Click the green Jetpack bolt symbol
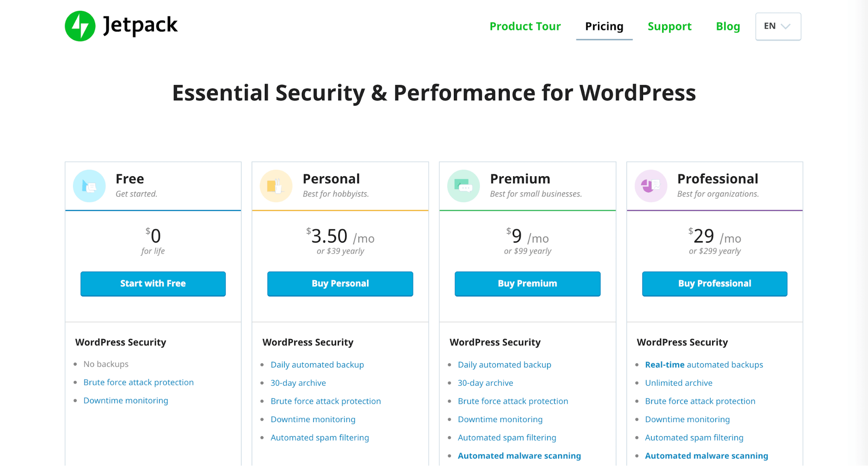This screenshot has height=466, width=868. click(x=80, y=26)
